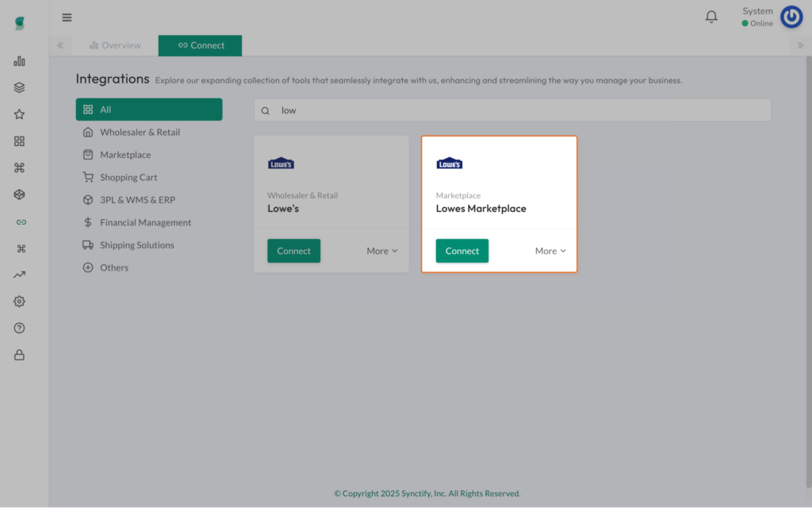This screenshot has height=508, width=812.
Task: Open the stacked layers sidebar icon
Action: click(19, 87)
